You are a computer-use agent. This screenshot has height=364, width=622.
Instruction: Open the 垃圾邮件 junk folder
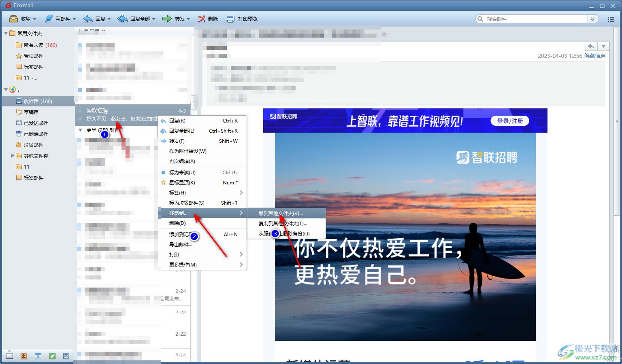pos(29,145)
